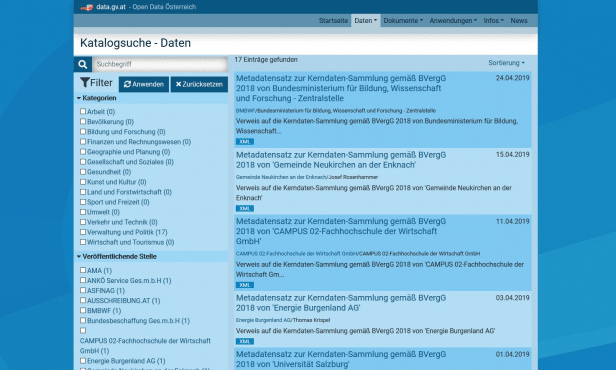Go to Startseite

tap(333, 20)
